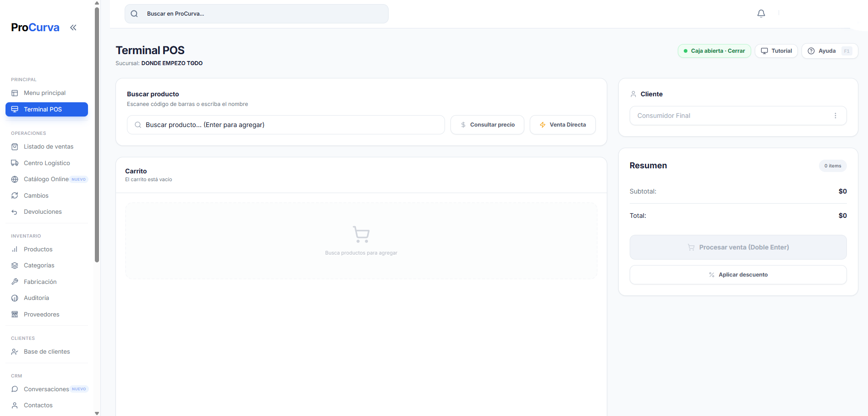Click the Proveedores store icon

pyautogui.click(x=15, y=314)
